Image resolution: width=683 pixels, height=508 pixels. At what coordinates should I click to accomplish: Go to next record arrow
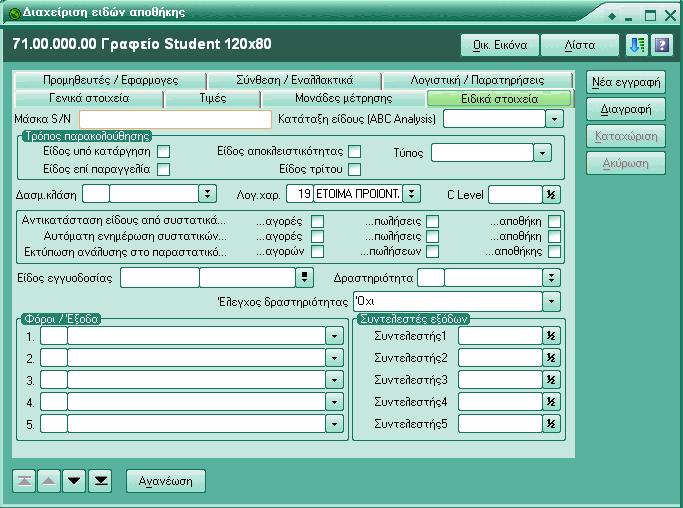coord(74,481)
